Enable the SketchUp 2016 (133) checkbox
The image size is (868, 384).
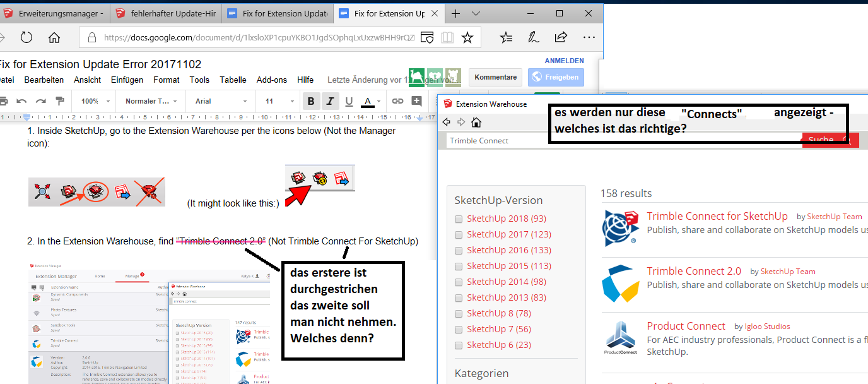[459, 251]
